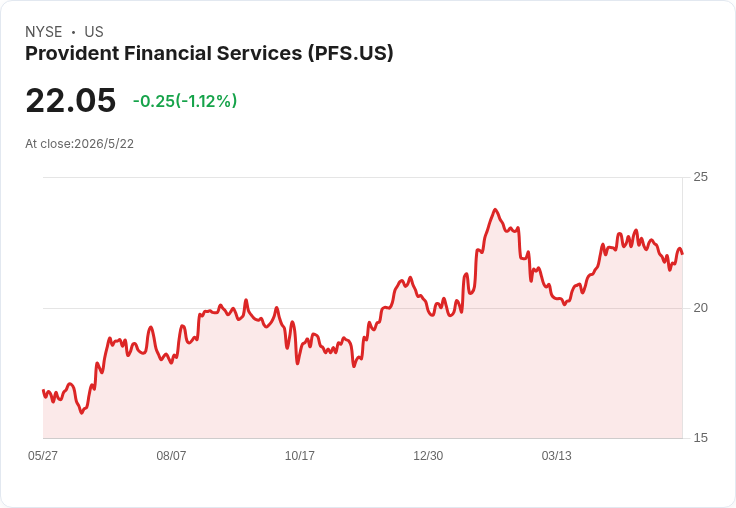Click the 25 y-axis price label
This screenshot has width=736, height=508.
pyautogui.click(x=700, y=177)
